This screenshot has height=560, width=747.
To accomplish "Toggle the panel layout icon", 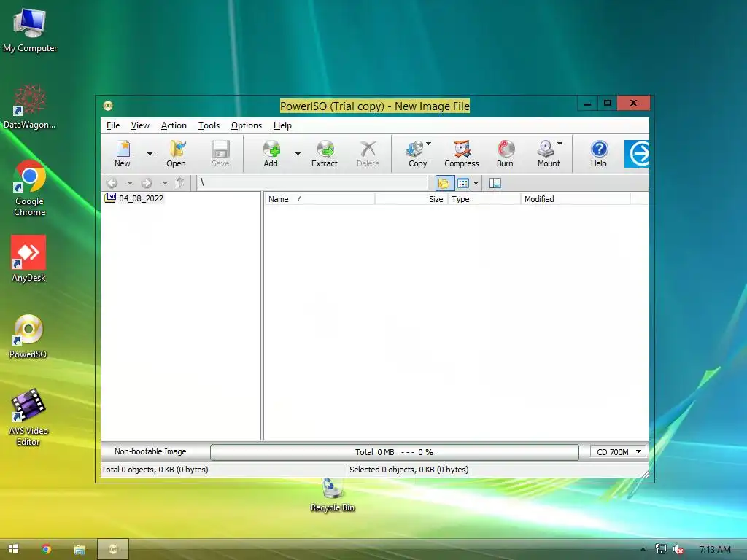I will [495, 183].
